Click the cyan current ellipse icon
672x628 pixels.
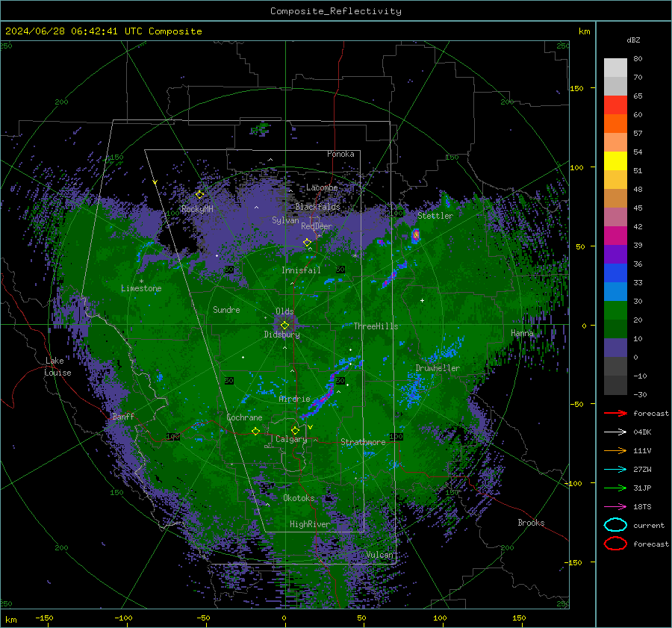(x=615, y=525)
